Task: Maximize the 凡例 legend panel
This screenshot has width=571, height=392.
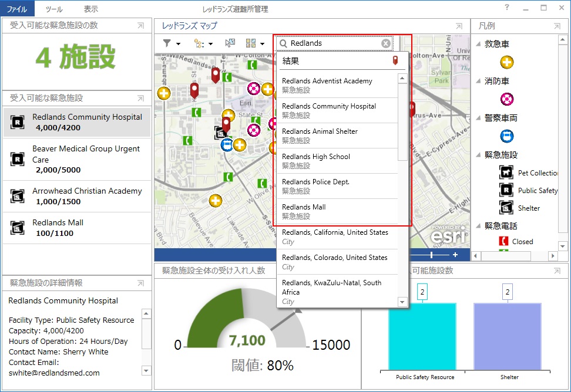Action: (557, 26)
